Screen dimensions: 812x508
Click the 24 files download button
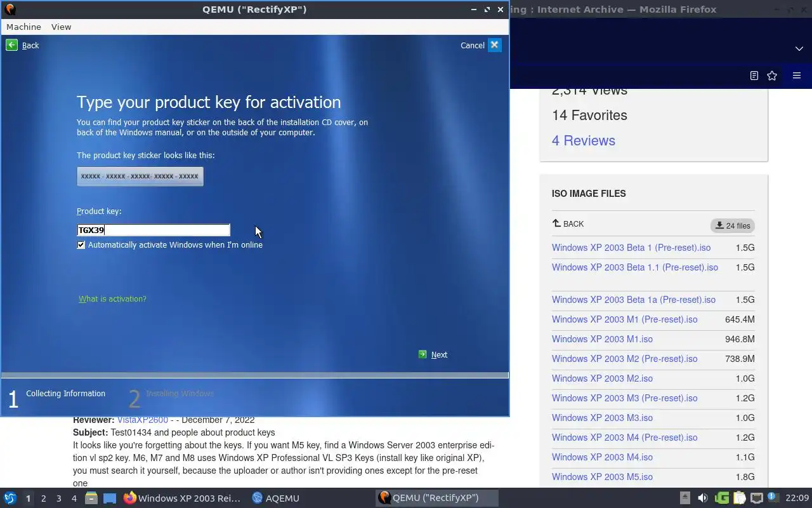pos(733,225)
